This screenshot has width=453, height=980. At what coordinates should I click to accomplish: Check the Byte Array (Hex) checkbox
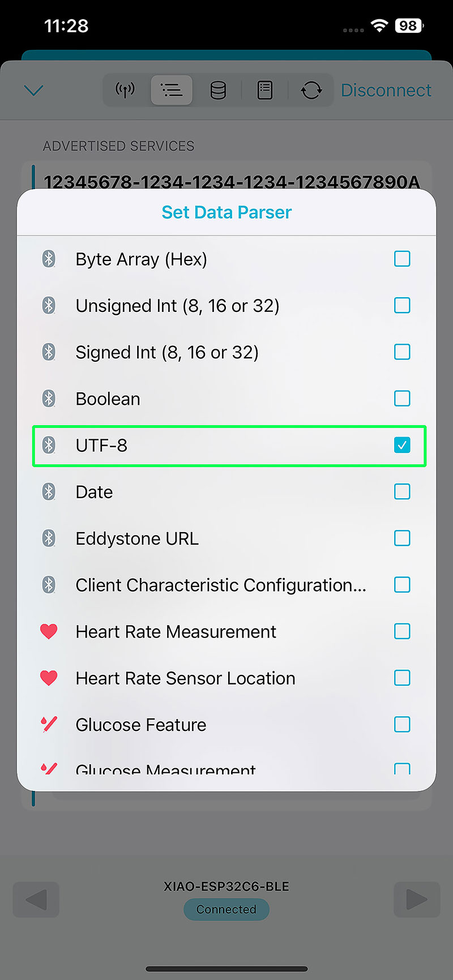point(402,259)
